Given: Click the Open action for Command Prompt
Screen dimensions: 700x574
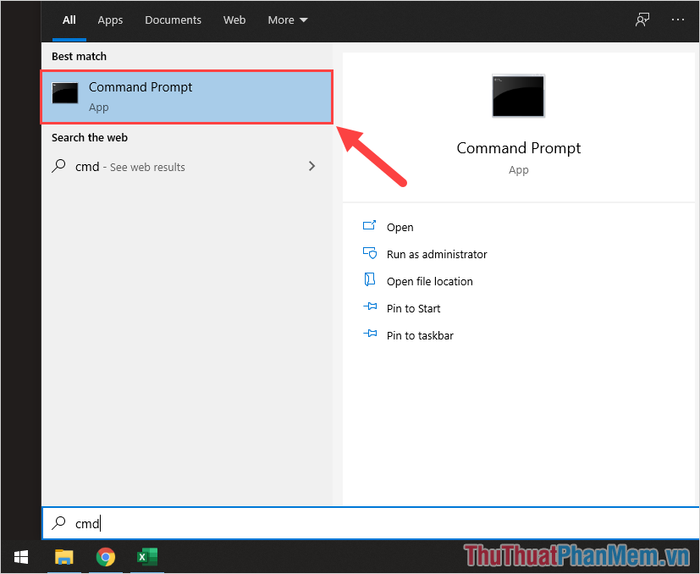Looking at the screenshot, I should click(400, 227).
